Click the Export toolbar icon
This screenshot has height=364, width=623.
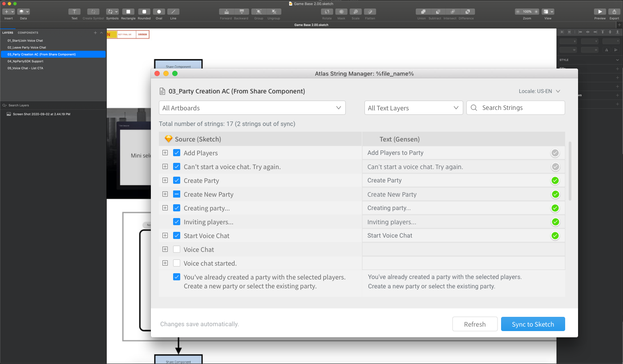[614, 12]
